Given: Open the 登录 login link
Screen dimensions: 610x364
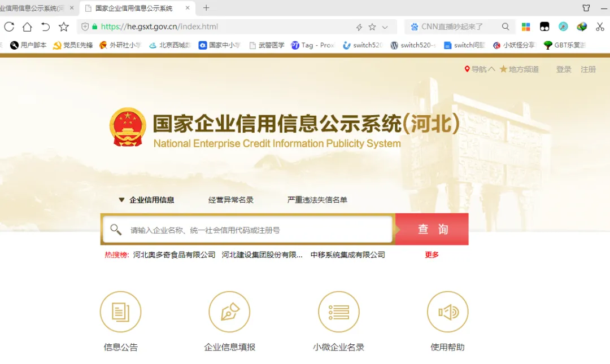Looking at the screenshot, I should (563, 69).
